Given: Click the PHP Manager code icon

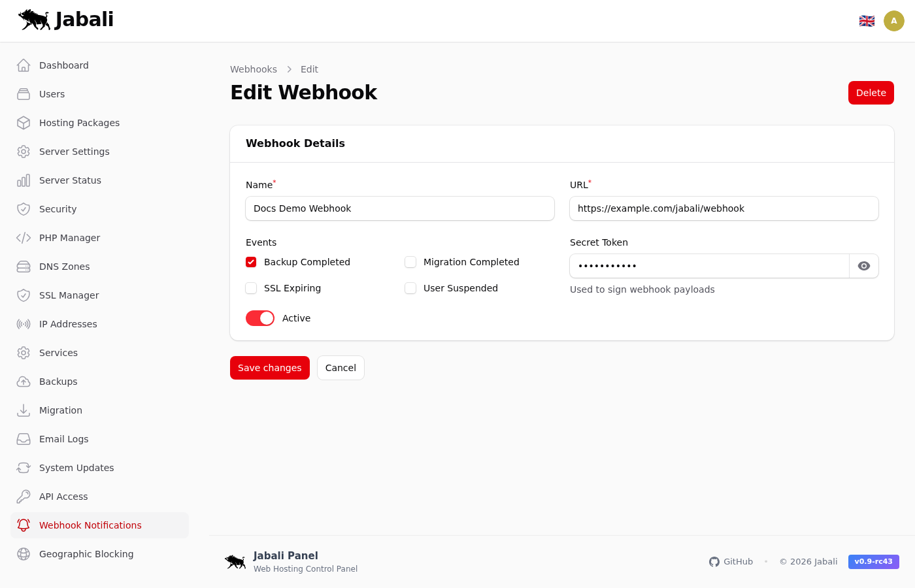Looking at the screenshot, I should click(x=24, y=238).
